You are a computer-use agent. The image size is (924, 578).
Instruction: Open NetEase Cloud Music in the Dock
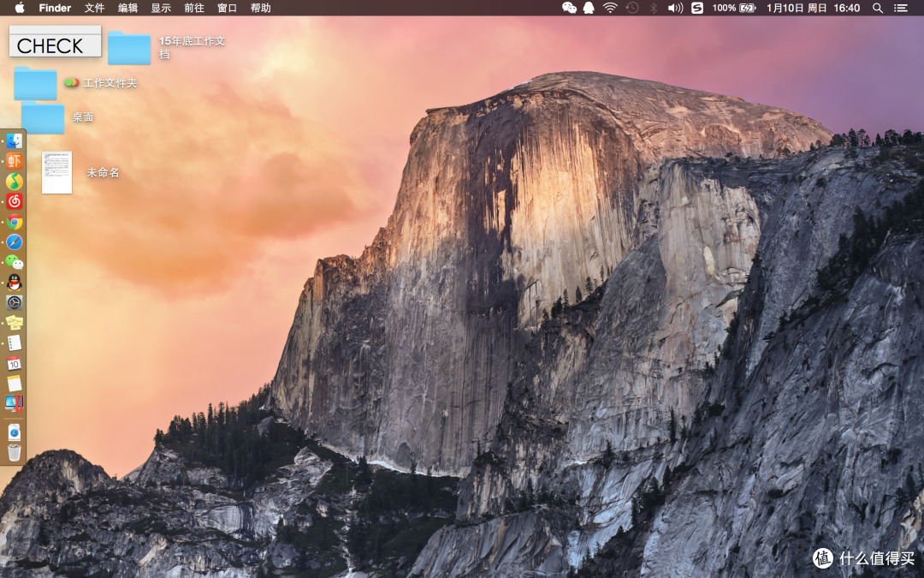tap(15, 201)
